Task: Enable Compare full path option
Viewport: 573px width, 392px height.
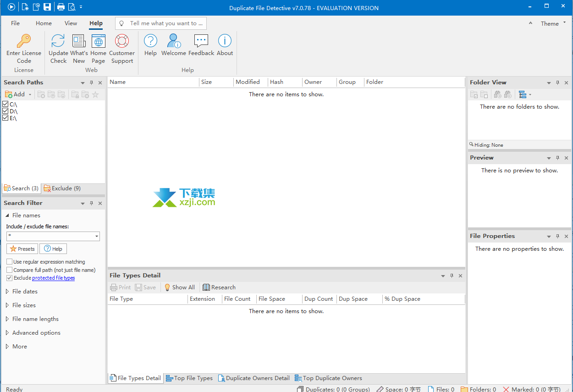Action: [x=9, y=270]
